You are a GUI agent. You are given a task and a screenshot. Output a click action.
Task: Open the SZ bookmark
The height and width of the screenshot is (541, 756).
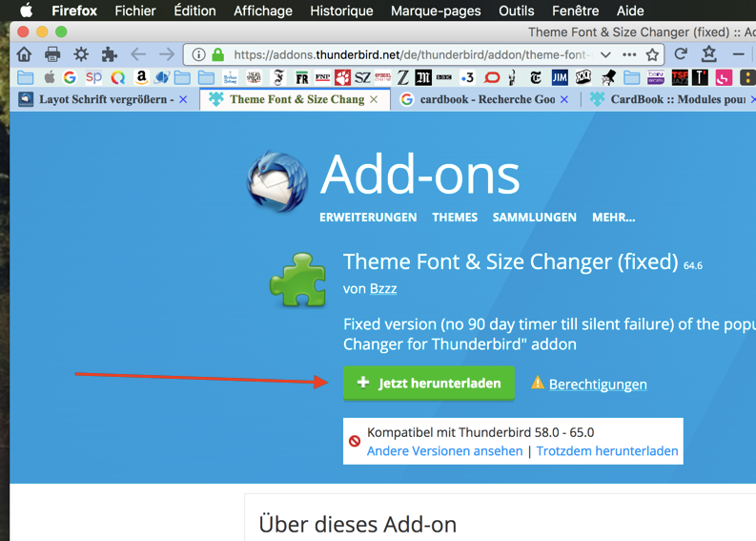[362, 77]
